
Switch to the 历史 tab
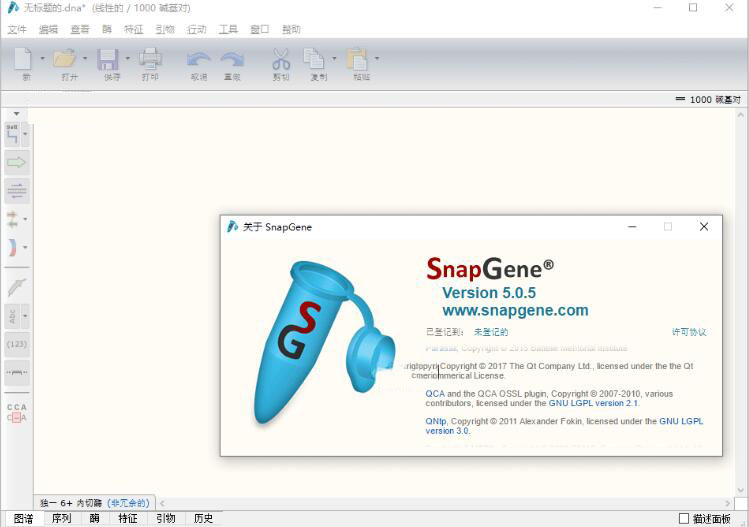click(203, 518)
